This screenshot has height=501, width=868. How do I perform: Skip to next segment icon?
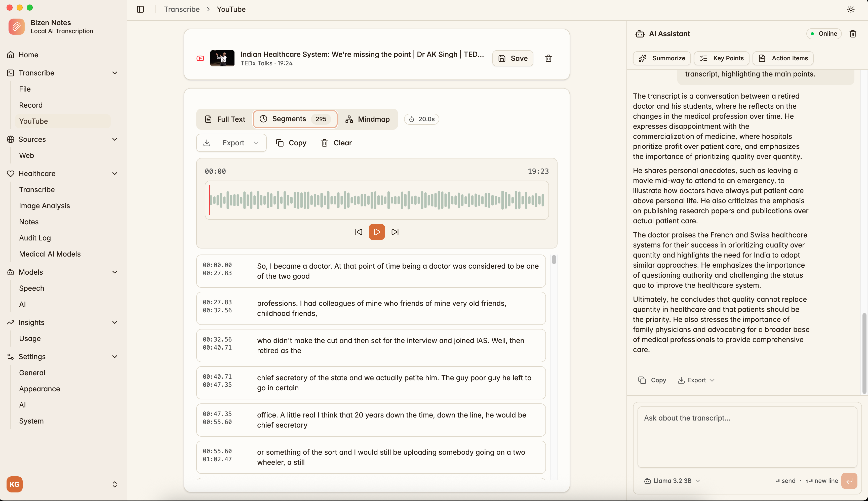click(x=395, y=232)
